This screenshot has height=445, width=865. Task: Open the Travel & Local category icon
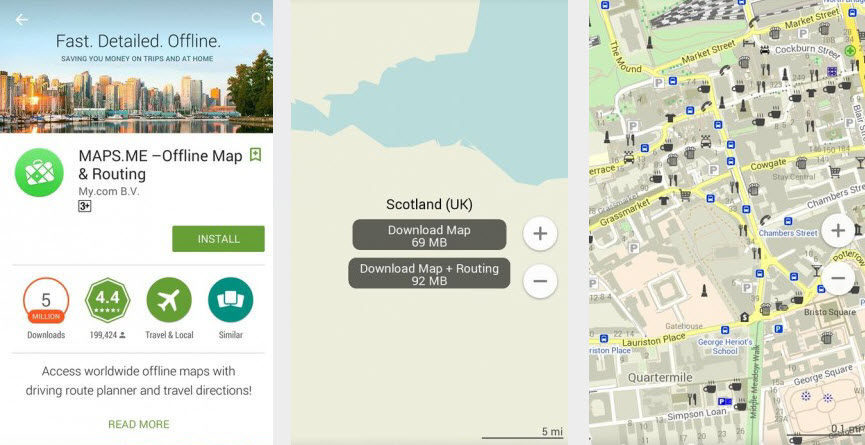[x=169, y=300]
